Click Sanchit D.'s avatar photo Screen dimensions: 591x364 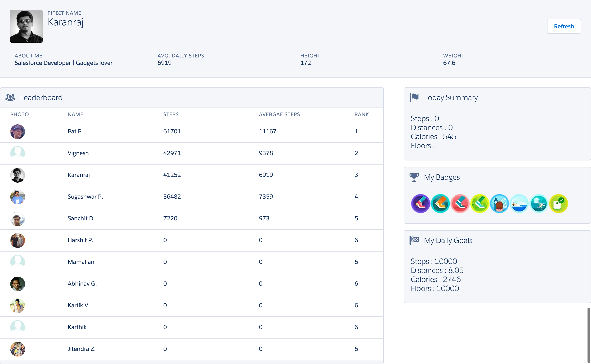18,219
